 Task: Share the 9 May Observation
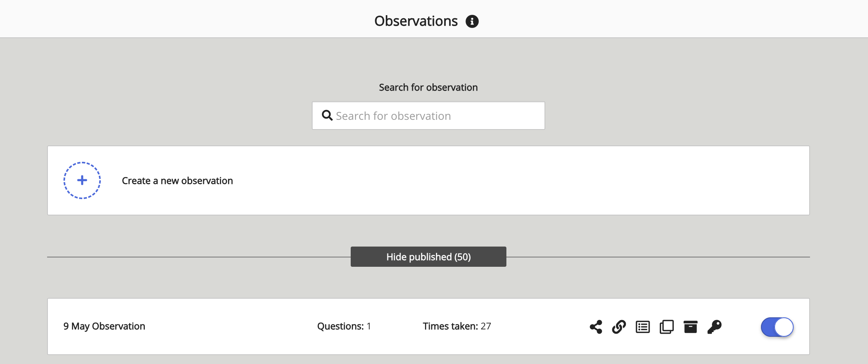tap(596, 327)
